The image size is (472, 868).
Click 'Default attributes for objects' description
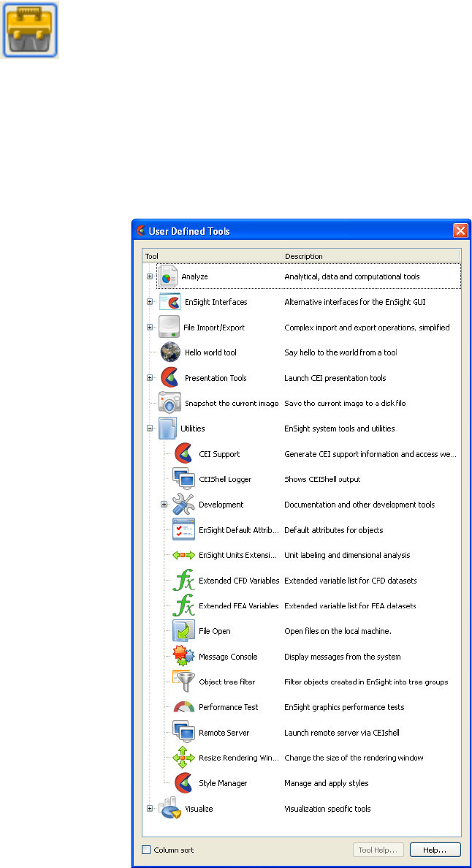click(x=334, y=530)
